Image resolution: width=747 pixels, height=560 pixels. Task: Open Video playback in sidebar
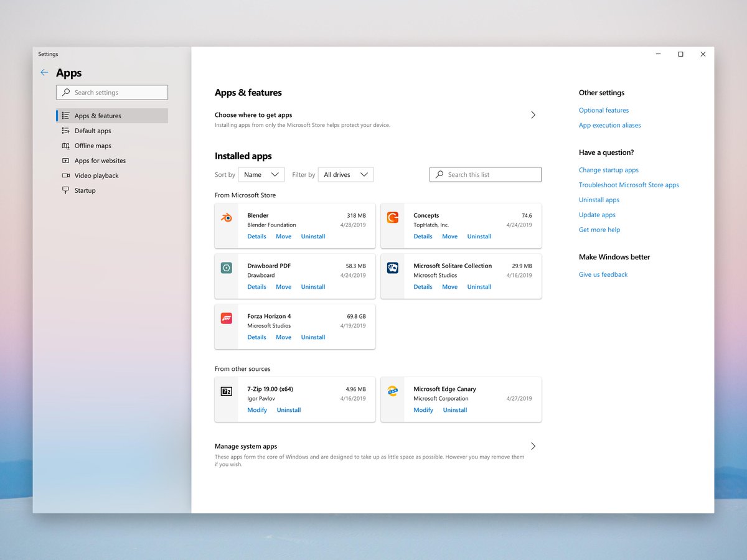click(112, 175)
